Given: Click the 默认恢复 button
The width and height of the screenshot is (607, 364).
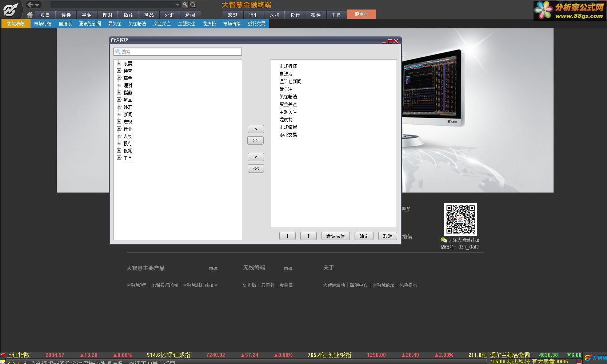Looking at the screenshot, I should [x=336, y=236].
